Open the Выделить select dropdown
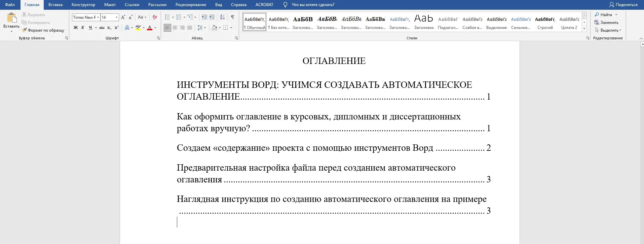The image size is (644, 244). [608, 30]
